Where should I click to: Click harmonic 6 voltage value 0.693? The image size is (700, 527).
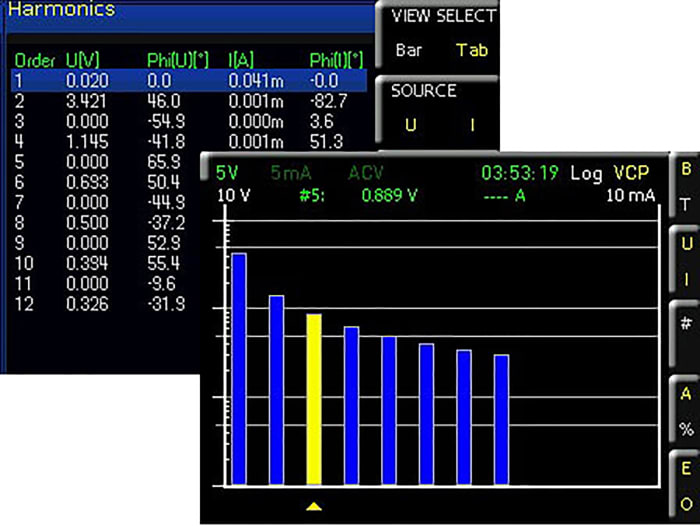pyautogui.click(x=87, y=182)
